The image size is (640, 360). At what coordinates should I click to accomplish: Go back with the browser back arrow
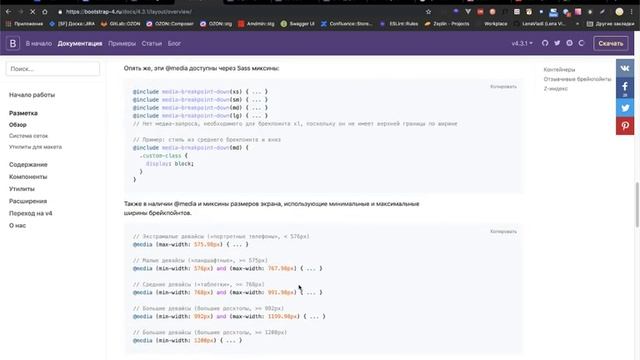(x=9, y=12)
